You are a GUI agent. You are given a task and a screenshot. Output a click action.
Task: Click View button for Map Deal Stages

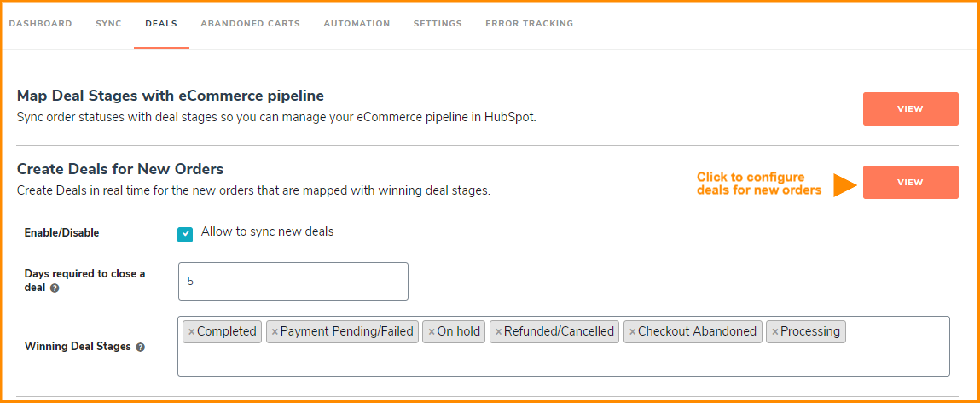click(910, 109)
